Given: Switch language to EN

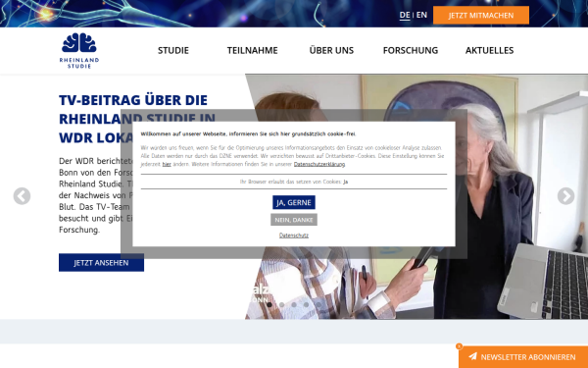Looking at the screenshot, I should pos(421,15).
